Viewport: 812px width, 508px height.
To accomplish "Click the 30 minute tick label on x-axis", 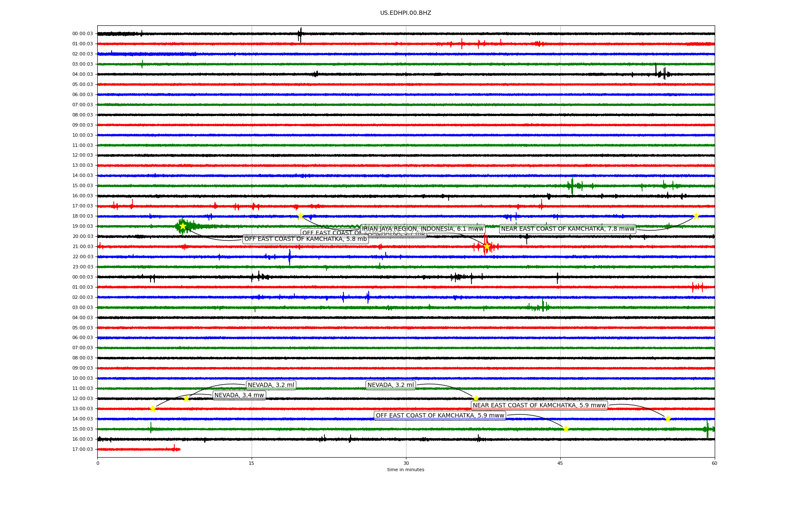I will pos(406,463).
